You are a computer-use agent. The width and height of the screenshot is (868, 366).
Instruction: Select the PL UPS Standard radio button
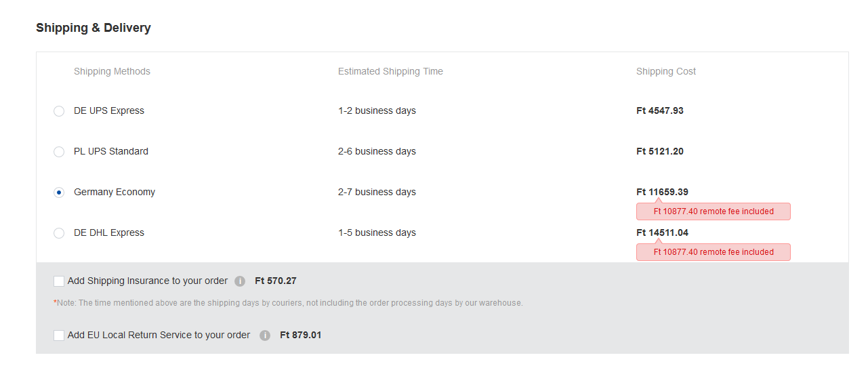tap(59, 152)
